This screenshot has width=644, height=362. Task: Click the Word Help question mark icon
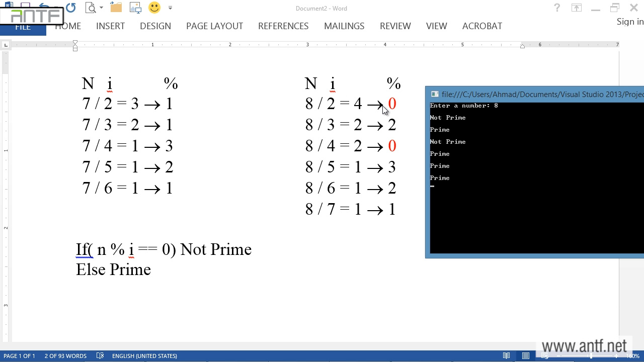click(x=557, y=8)
